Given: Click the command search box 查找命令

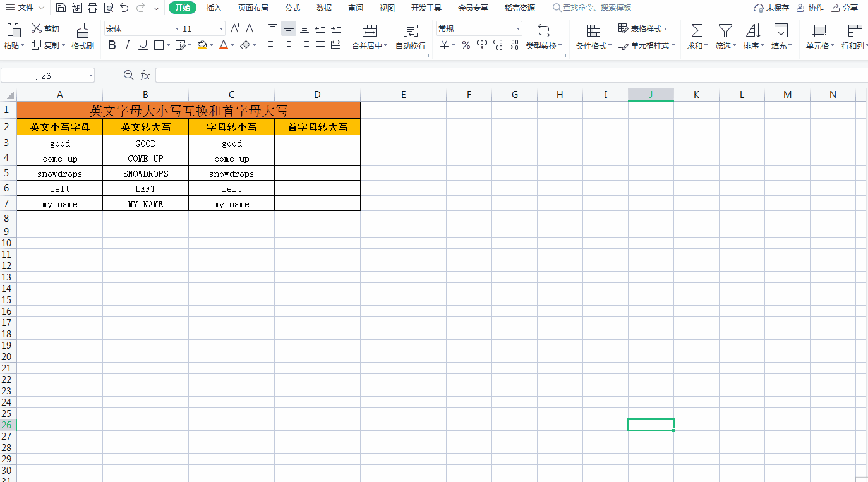Looking at the screenshot, I should [x=591, y=8].
